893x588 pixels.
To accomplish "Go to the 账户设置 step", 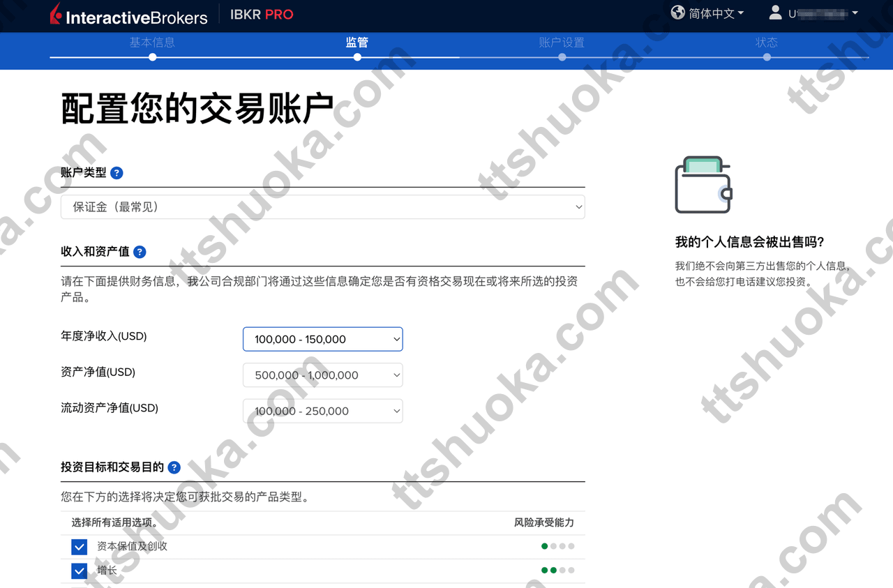I will pos(562,43).
